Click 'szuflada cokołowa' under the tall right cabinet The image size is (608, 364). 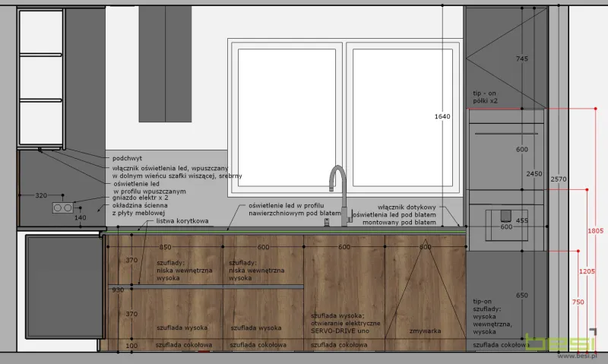[501, 344]
